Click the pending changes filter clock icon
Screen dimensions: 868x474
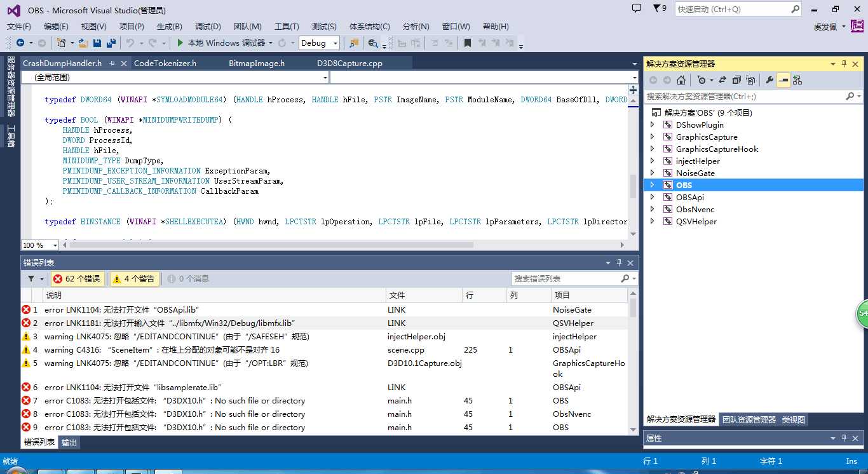(702, 80)
